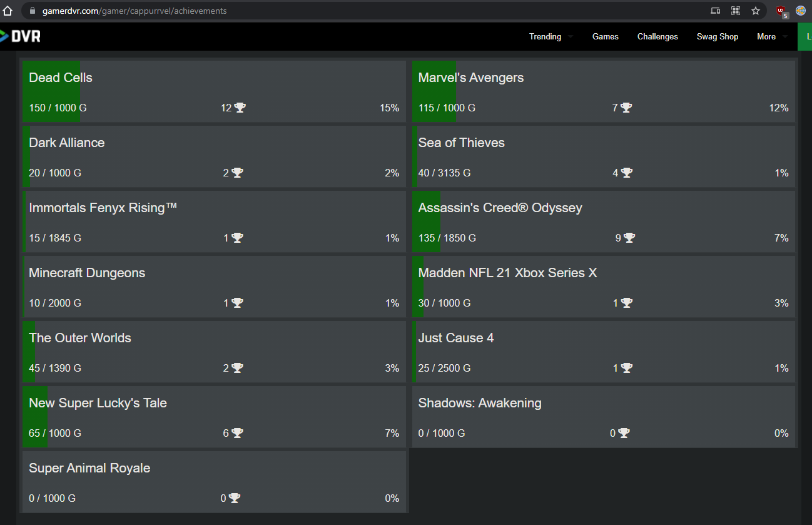Click the trophy icon on Dark Alliance
Screen dimensions: 812x525
click(237, 173)
